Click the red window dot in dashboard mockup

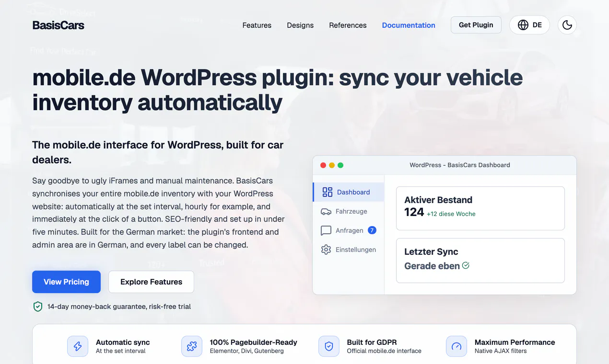coord(323,165)
